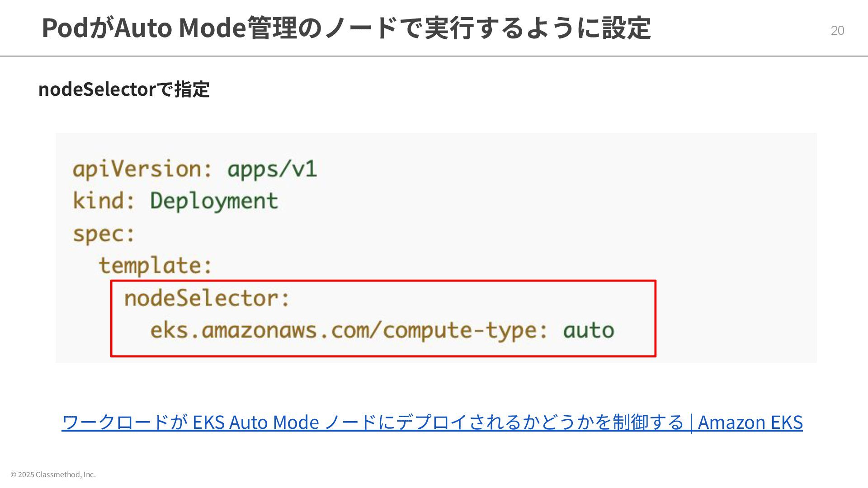This screenshot has height=488, width=868.
Task: Open the EKS Auto Mode workload documentation link
Action: 432,422
